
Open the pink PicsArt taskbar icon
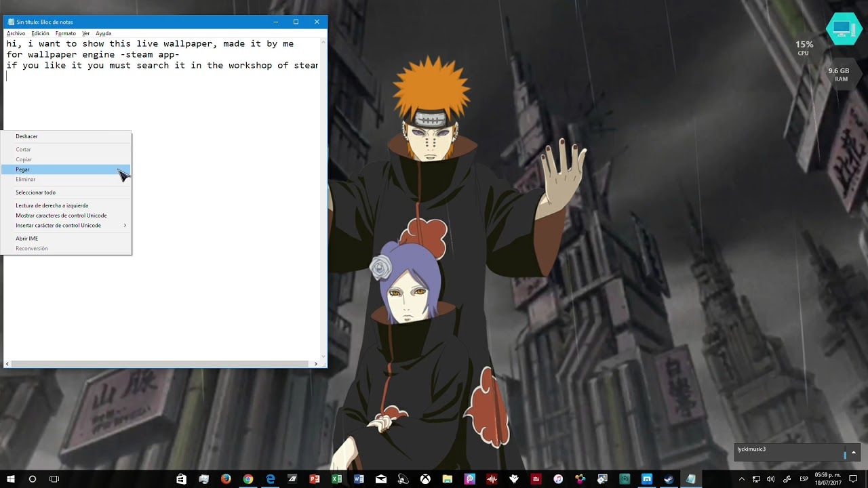469,479
